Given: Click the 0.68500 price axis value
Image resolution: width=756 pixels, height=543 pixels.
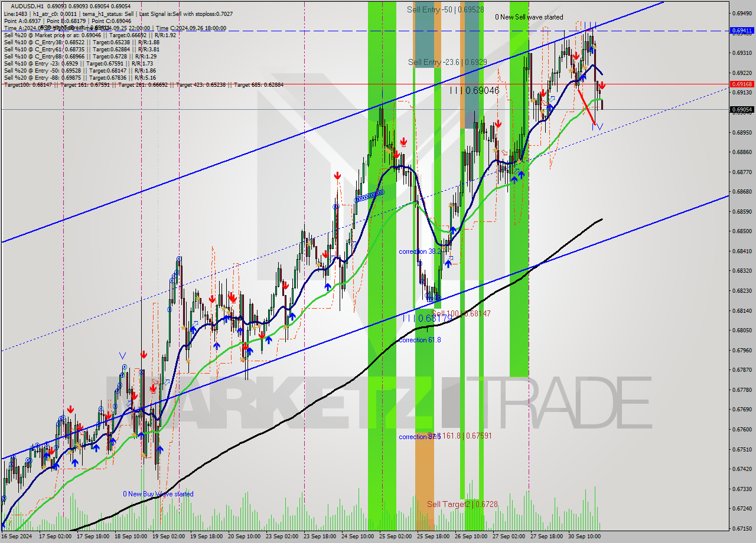Looking at the screenshot, I should [x=742, y=231].
